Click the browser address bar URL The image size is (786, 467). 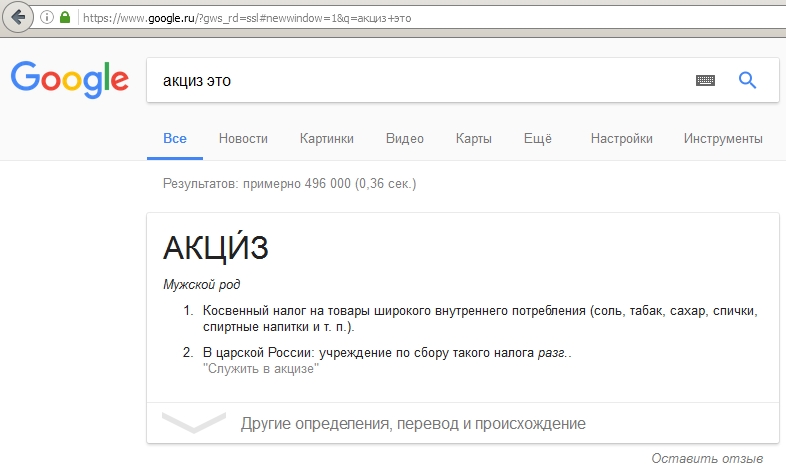(x=247, y=18)
